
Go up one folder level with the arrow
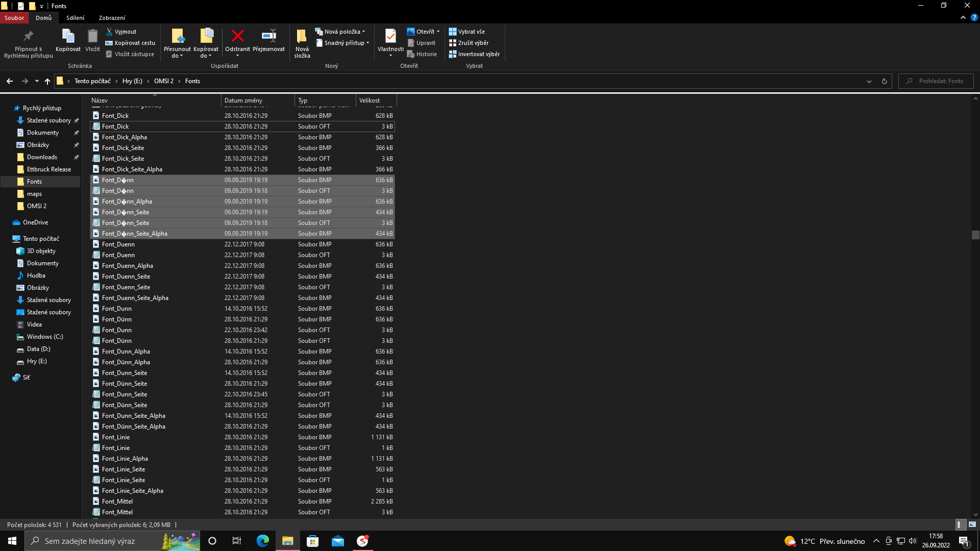pyautogui.click(x=47, y=81)
